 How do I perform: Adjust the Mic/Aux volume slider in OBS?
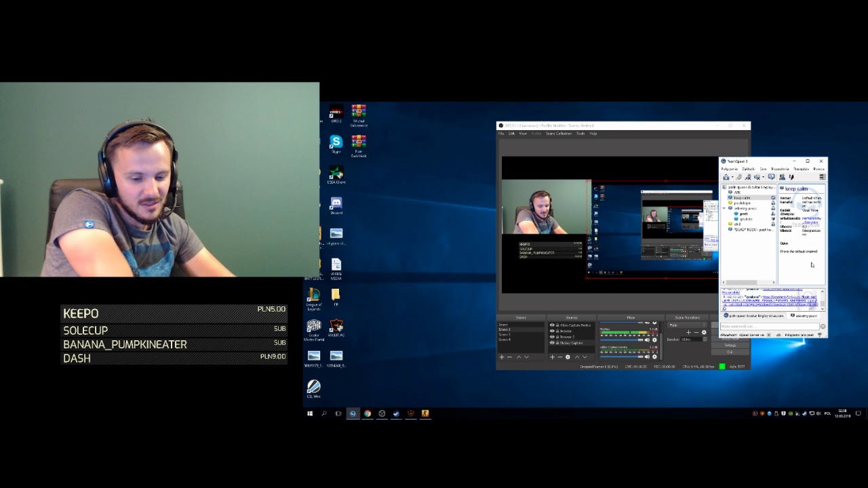tap(621, 340)
